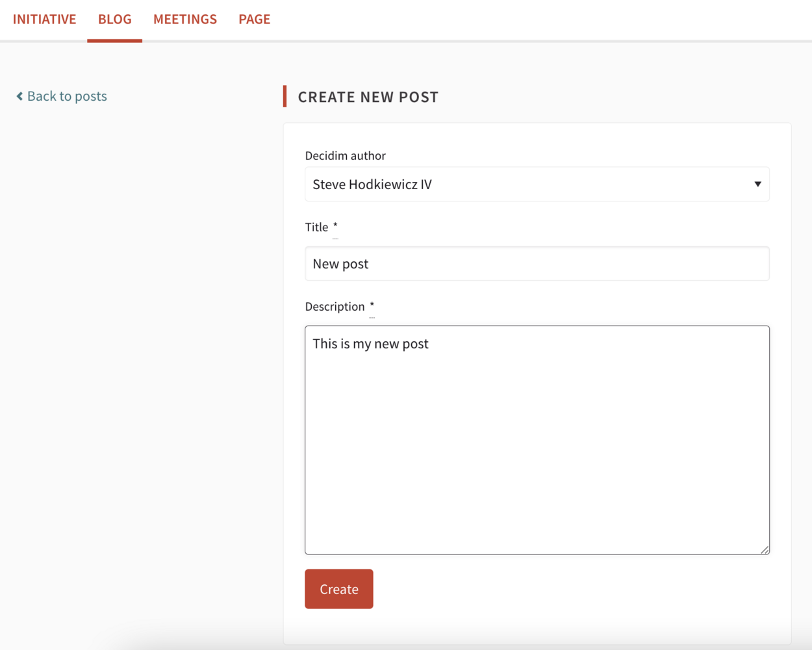Click the Title field label
This screenshot has width=812, height=650.
point(316,227)
